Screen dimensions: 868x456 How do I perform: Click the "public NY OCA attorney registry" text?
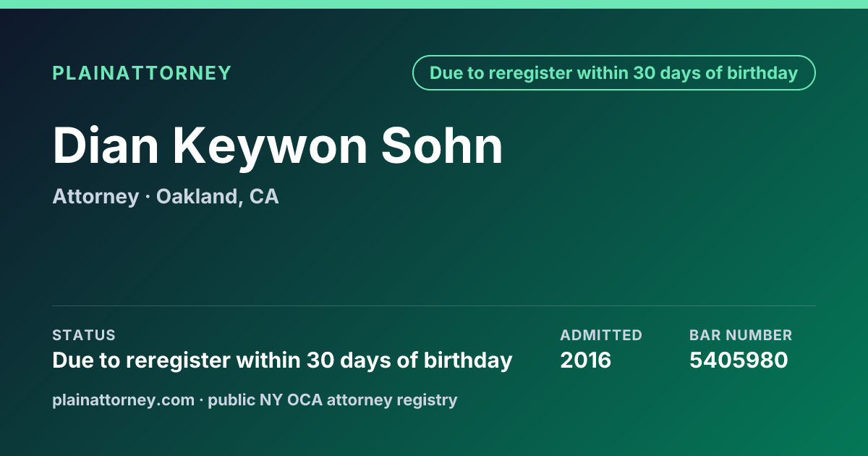click(333, 400)
